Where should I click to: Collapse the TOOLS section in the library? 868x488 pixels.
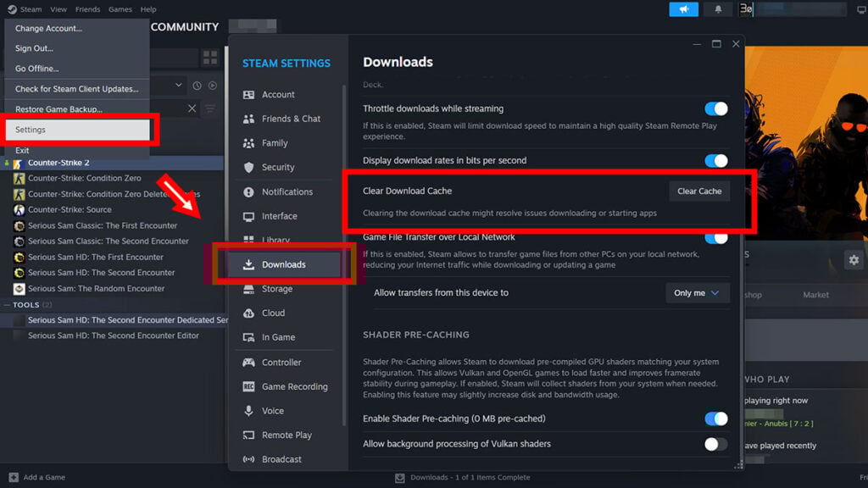click(7, 305)
